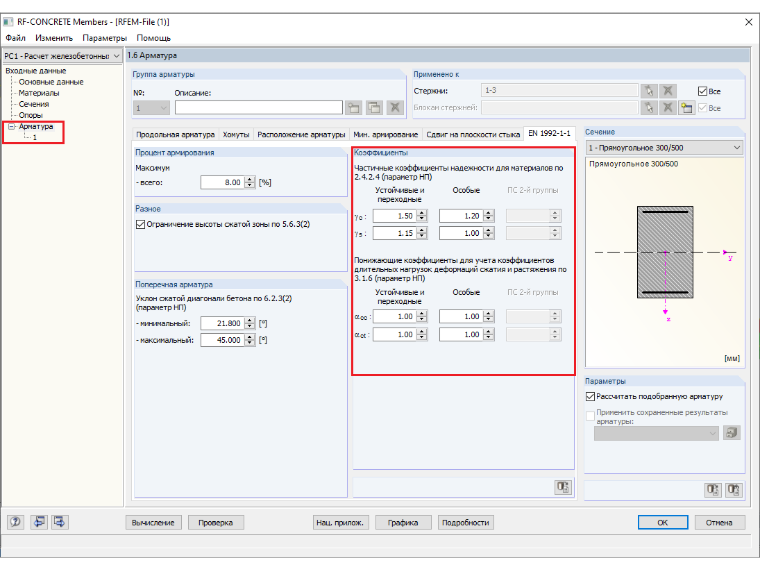
Task: Click the rectangular cross-section preview
Action: click(x=665, y=252)
